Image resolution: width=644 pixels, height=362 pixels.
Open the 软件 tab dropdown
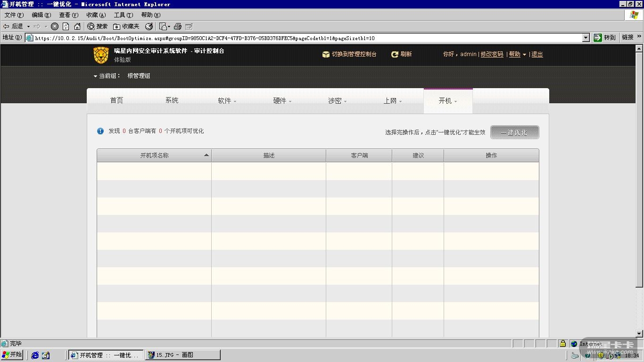pos(227,101)
